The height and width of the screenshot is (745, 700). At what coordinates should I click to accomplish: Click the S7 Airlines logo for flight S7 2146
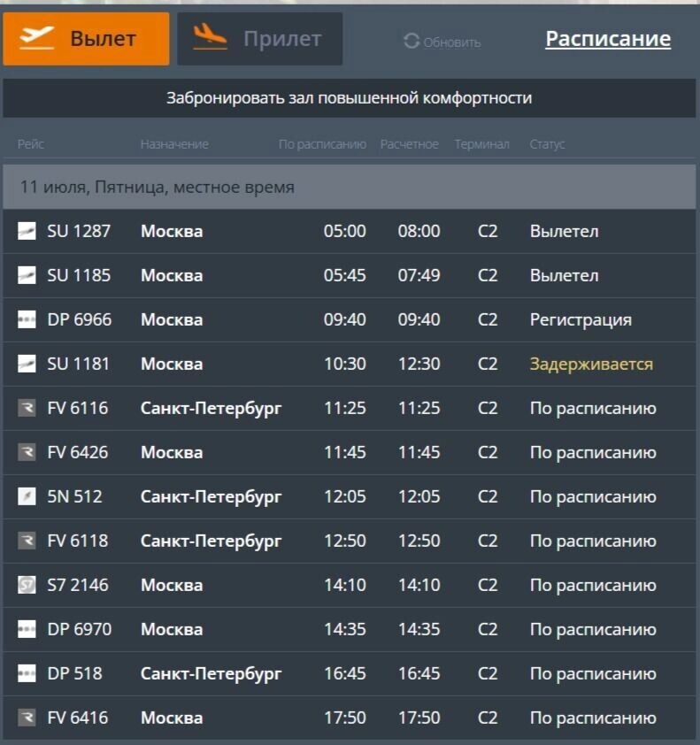pos(27,585)
